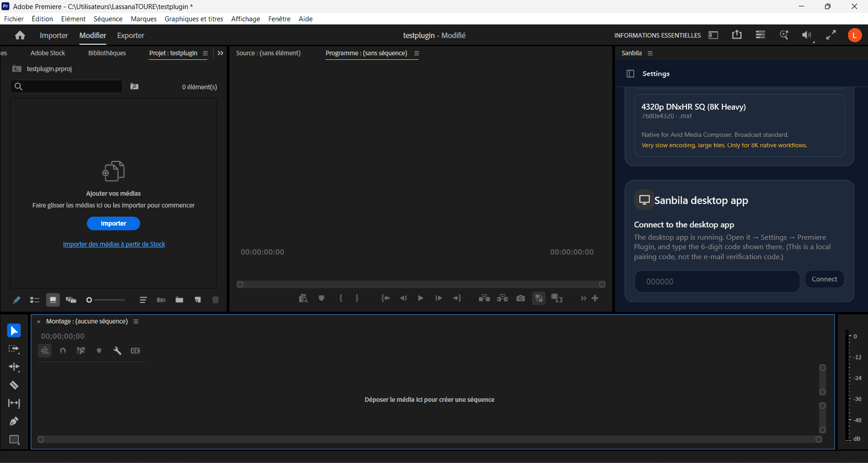Open Sanbila panel menu

click(x=650, y=53)
